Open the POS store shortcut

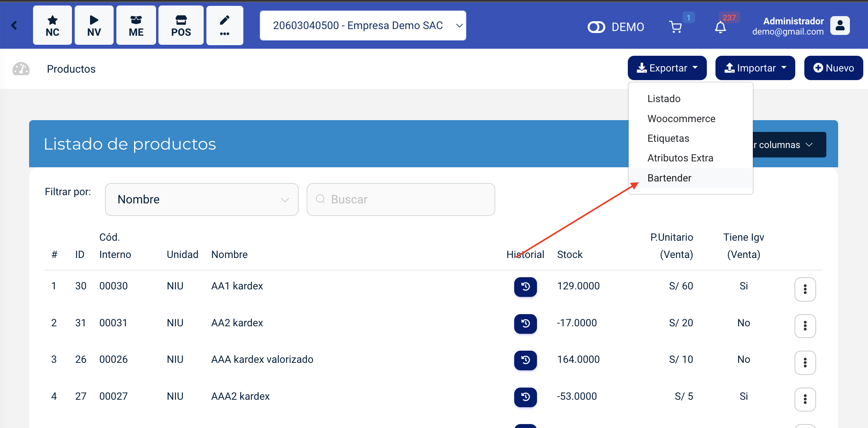(x=181, y=26)
